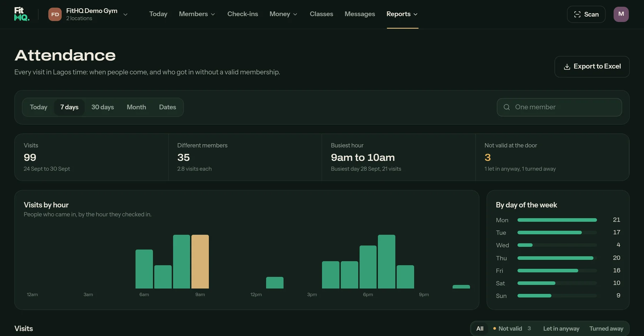Open the Messages section
Image resolution: width=644 pixels, height=336 pixels.
coord(360,14)
